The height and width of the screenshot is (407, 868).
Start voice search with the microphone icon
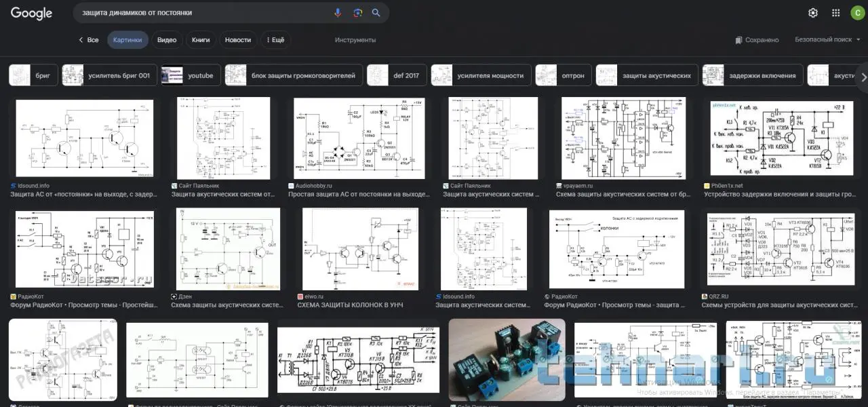[x=338, y=13]
